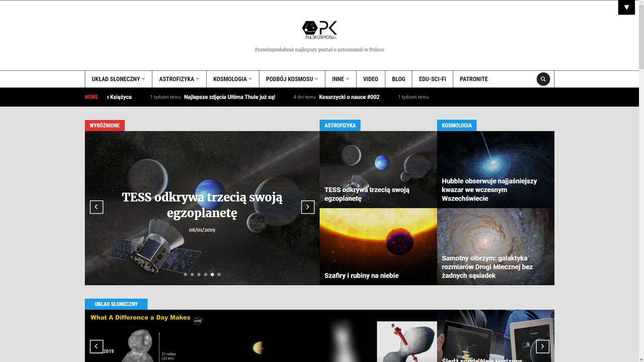Image resolution: width=644 pixels, height=362 pixels.
Task: Expand the Kosmologia dropdown menu
Action: pos(232,79)
